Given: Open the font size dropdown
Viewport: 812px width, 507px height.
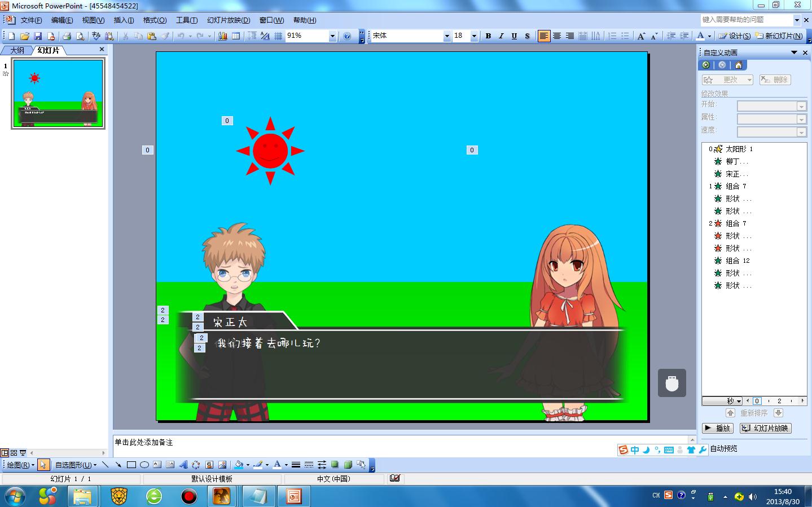Looking at the screenshot, I should coord(474,36).
